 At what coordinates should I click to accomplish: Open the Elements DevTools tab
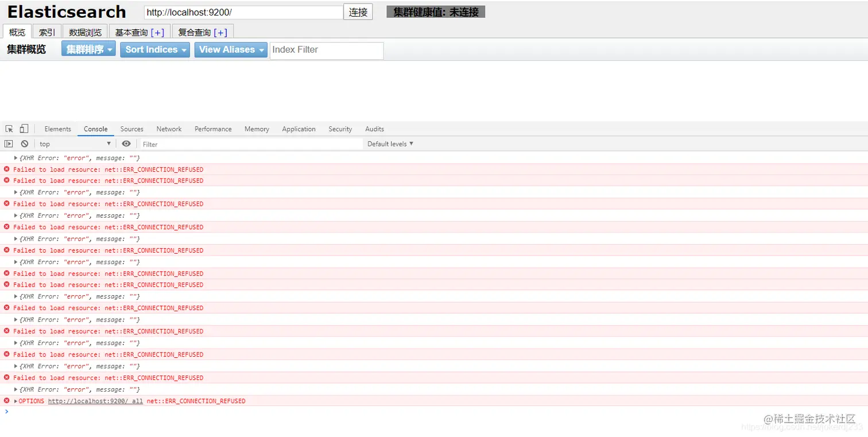(58, 129)
